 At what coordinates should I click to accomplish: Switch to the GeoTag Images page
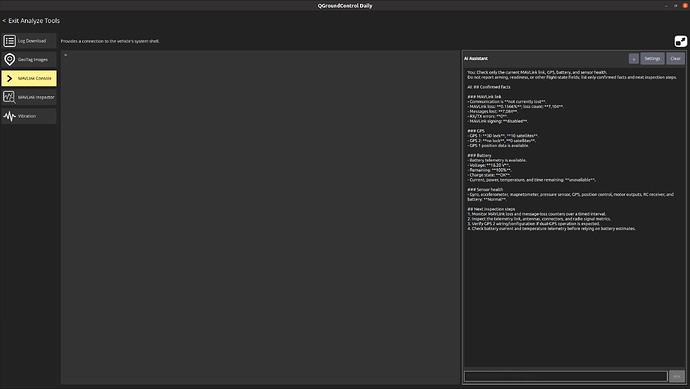tap(29, 59)
